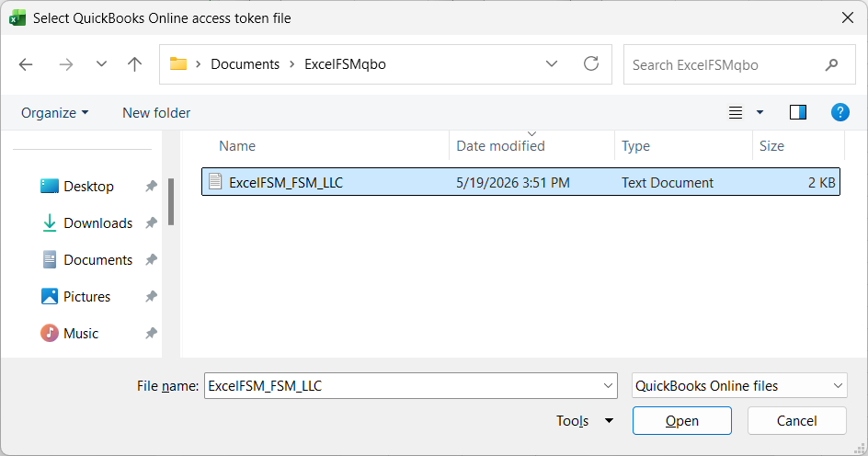Click the navigation pane scrollbar

pyautogui.click(x=171, y=201)
